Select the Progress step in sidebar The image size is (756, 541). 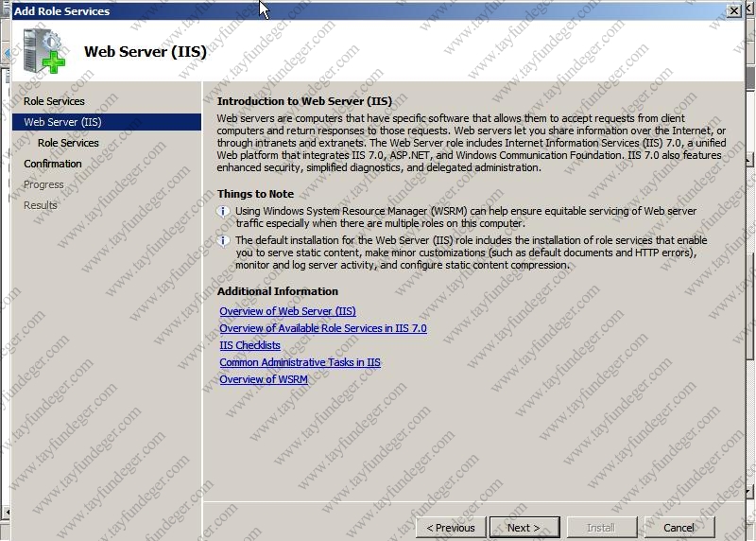(x=43, y=184)
